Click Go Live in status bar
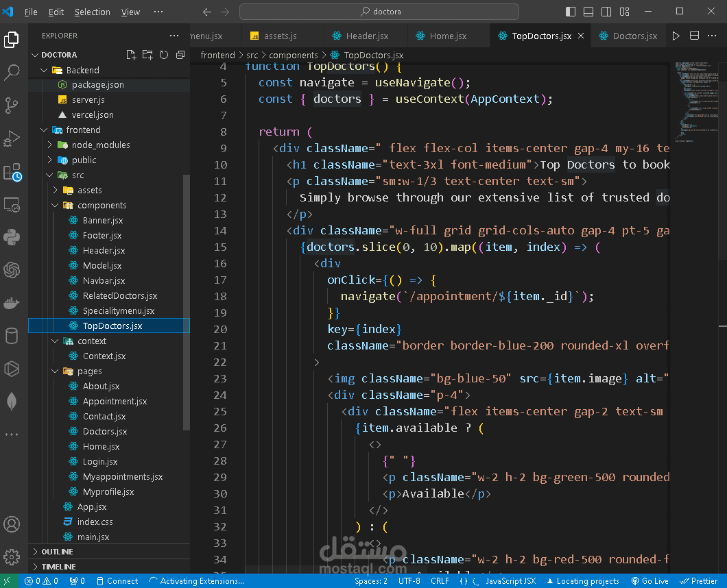The image size is (727, 588). [649, 581]
